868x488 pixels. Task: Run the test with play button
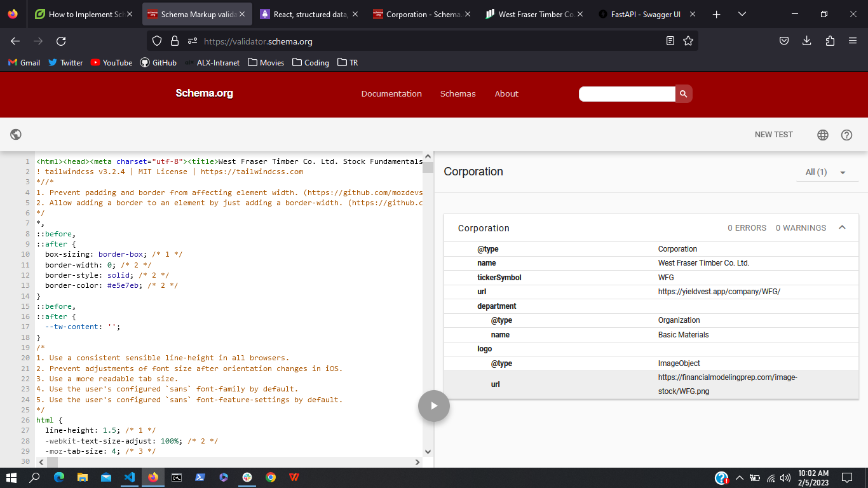point(434,405)
